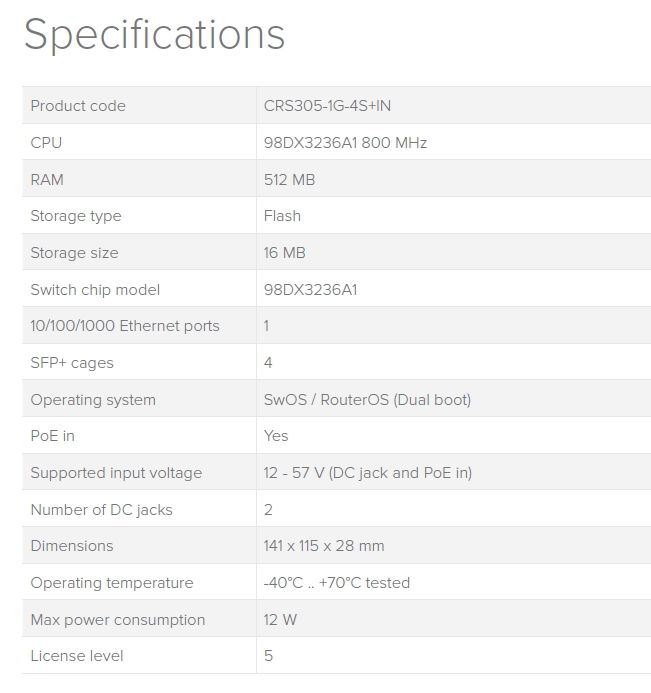The width and height of the screenshot is (651, 693).
Task: Click the Specifications heading
Action: coord(154,35)
